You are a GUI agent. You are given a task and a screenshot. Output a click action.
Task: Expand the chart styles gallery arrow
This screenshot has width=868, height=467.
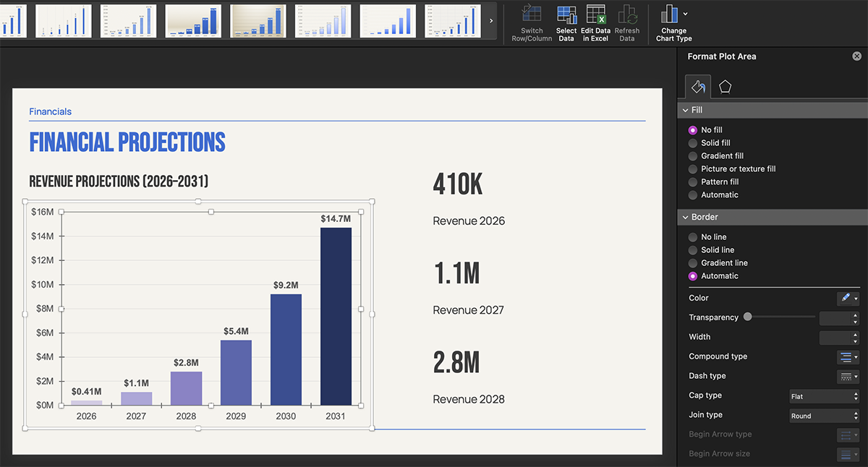click(492, 20)
